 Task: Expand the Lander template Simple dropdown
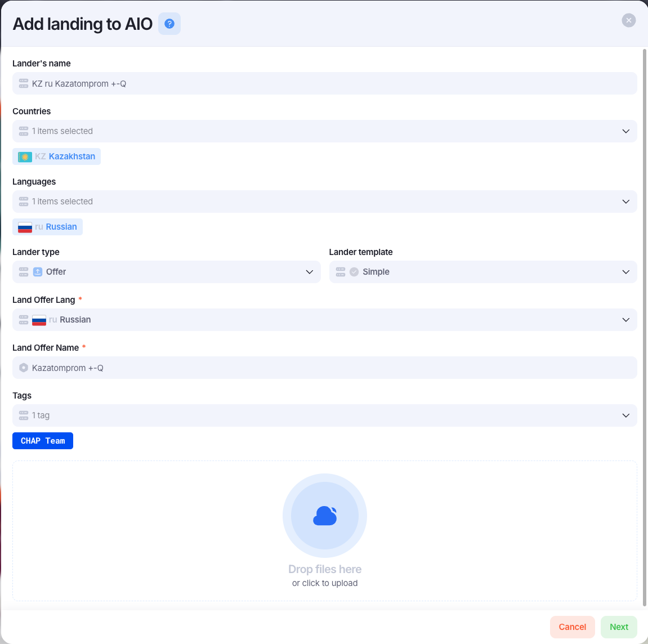482,271
